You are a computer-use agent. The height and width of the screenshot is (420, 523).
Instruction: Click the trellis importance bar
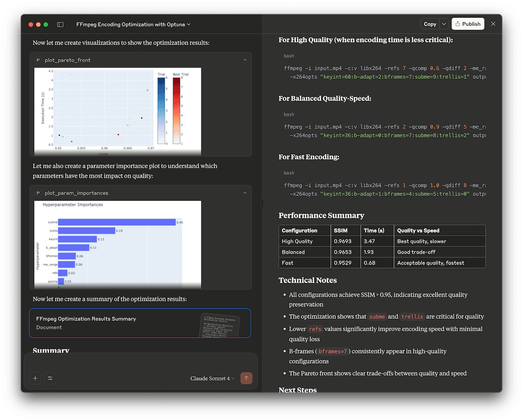(x=87, y=230)
